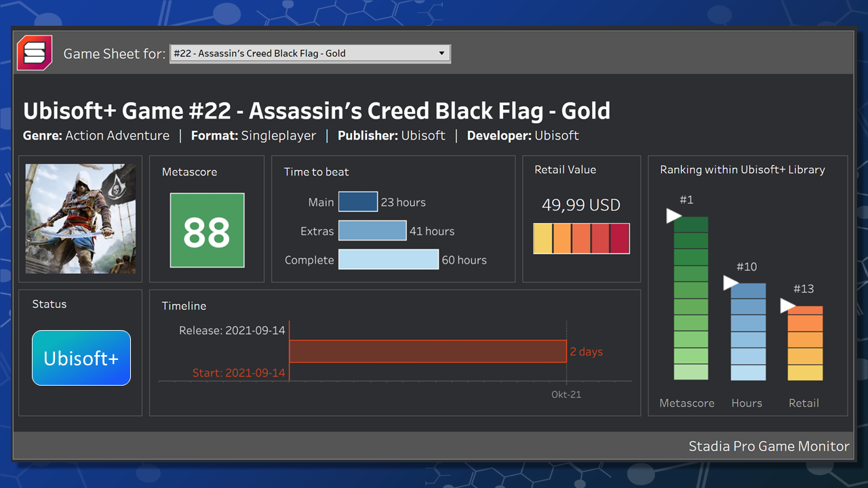Click the '49,99 USD' retail value
Image resolution: width=868 pixels, height=488 pixels.
pos(581,205)
